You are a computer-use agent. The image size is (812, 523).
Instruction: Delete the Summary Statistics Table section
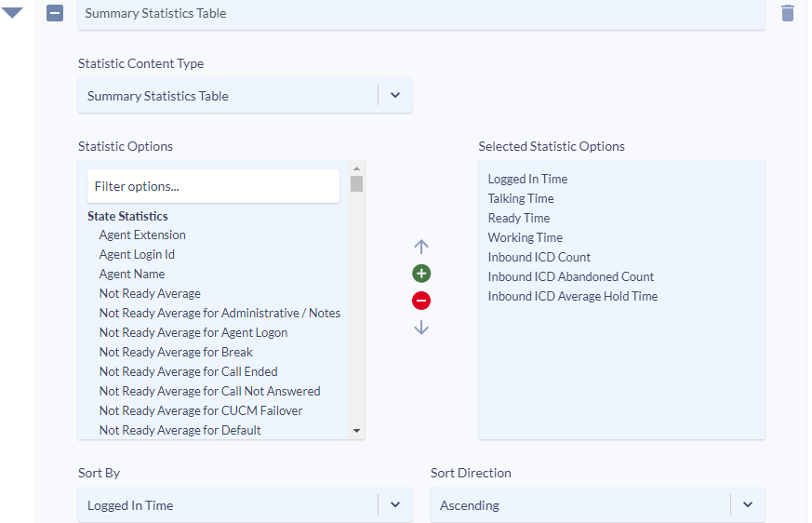tap(787, 13)
